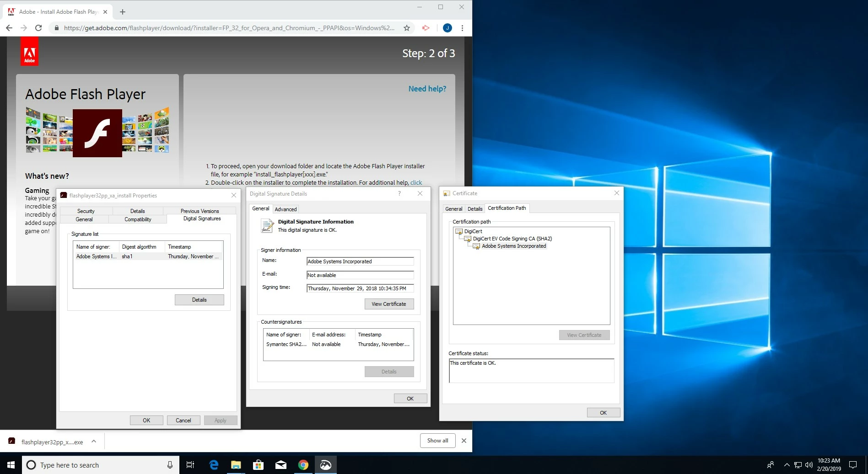868x474 pixels.
Task: Select the Certification Path tab
Action: click(x=507, y=208)
